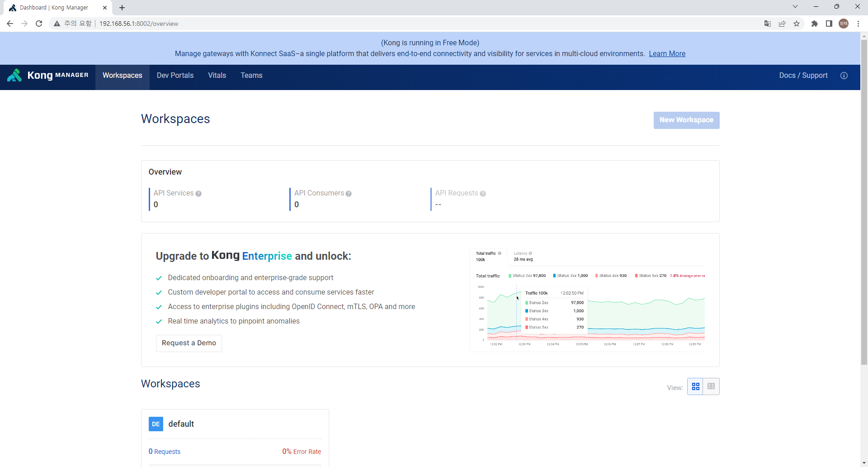Image resolution: width=868 pixels, height=467 pixels.
Task: Bookmark this page with star icon
Action: (797, 24)
